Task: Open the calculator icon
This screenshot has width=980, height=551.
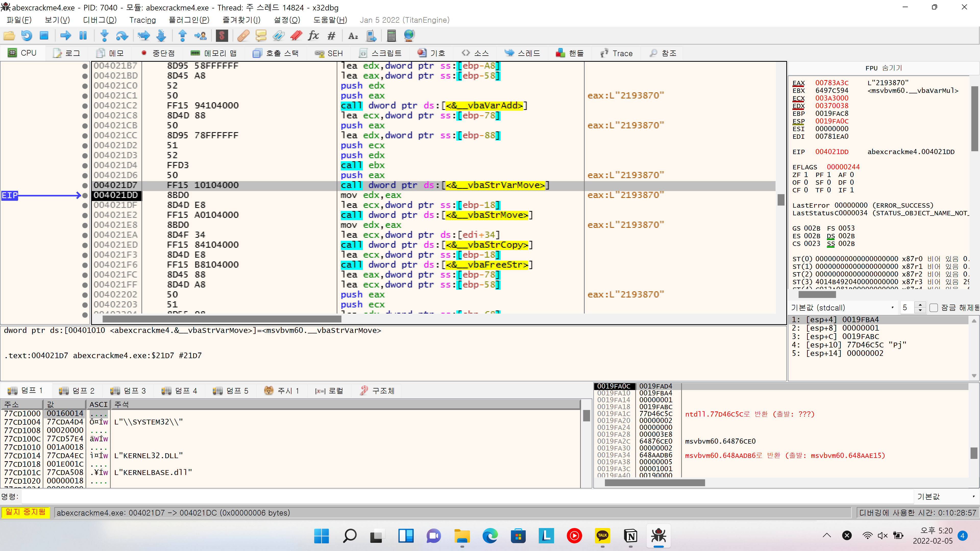Action: click(x=391, y=36)
